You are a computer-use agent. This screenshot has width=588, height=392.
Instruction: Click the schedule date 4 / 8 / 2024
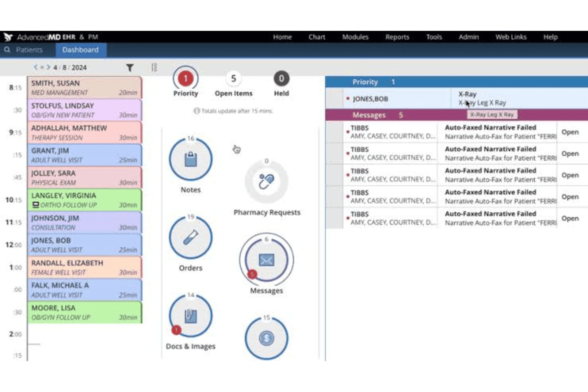[x=70, y=68]
